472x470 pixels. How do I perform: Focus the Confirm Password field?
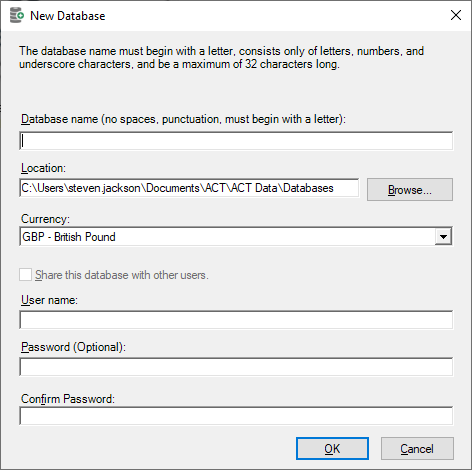point(236,416)
